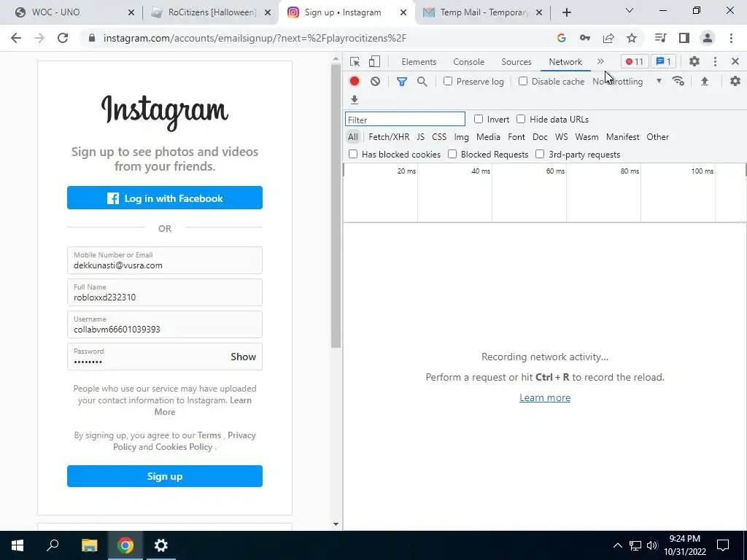Switch to WOC - UNO browser tab

[71, 12]
